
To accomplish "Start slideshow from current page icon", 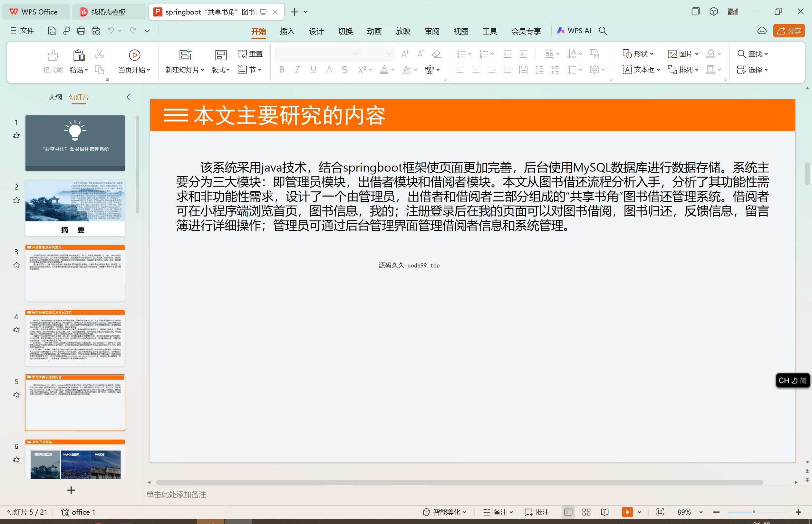I will [x=134, y=55].
